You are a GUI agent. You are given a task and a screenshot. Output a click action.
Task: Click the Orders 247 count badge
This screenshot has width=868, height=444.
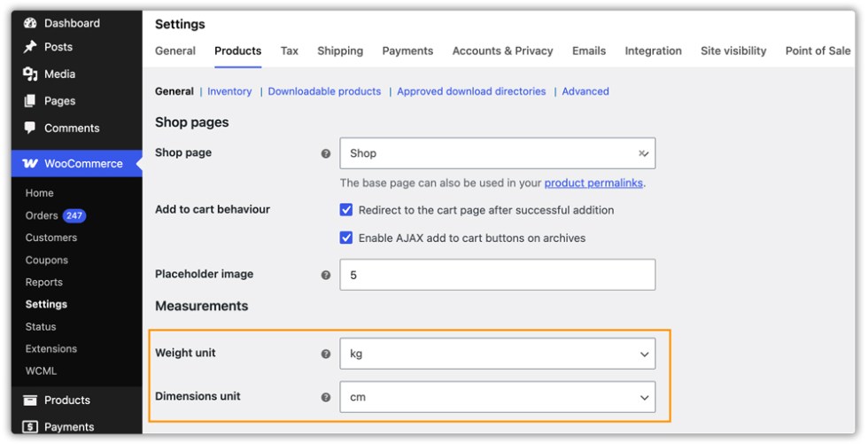[74, 216]
